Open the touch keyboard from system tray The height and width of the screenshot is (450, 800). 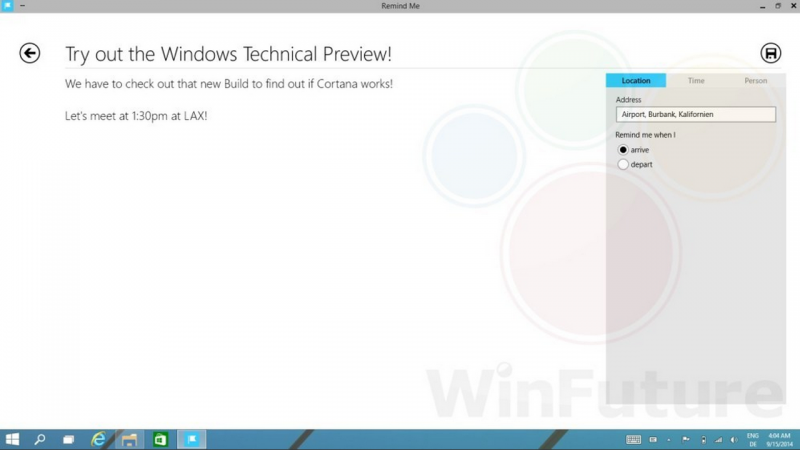tap(633, 439)
